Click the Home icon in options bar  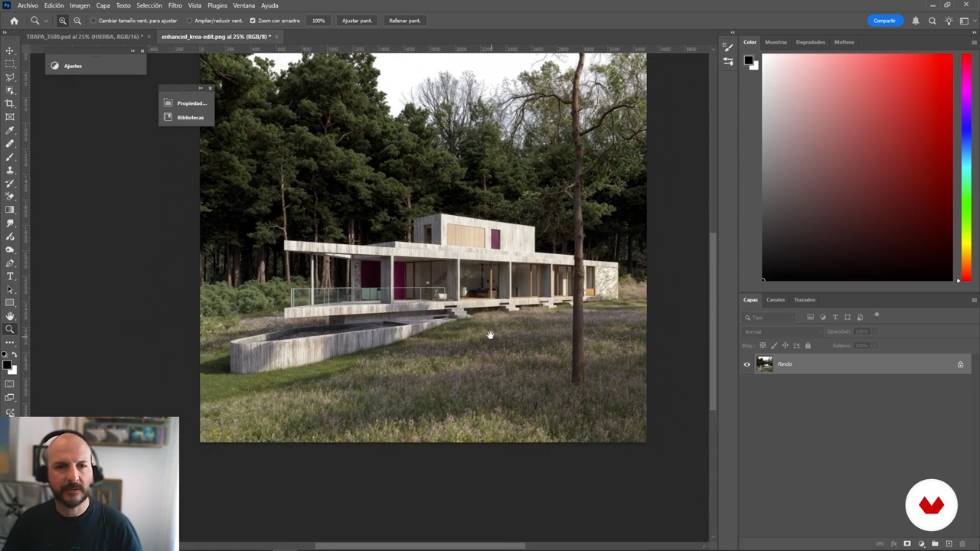pos(14,21)
